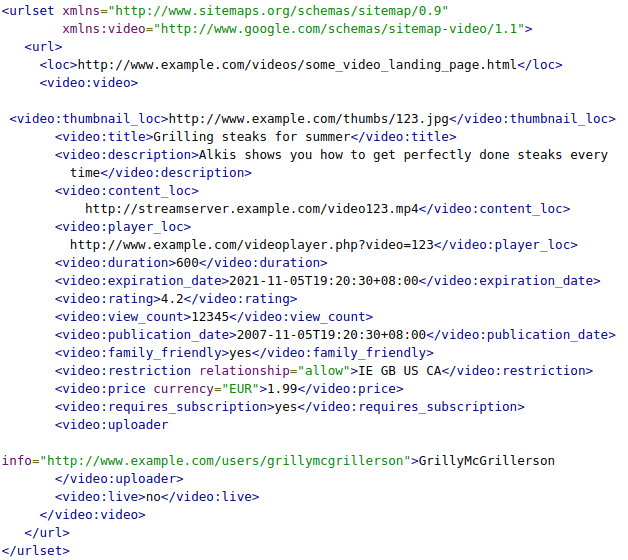Image resolution: width=628 pixels, height=560 pixels.
Task: Click the video:description opening tag
Action: pyautogui.click(x=127, y=155)
